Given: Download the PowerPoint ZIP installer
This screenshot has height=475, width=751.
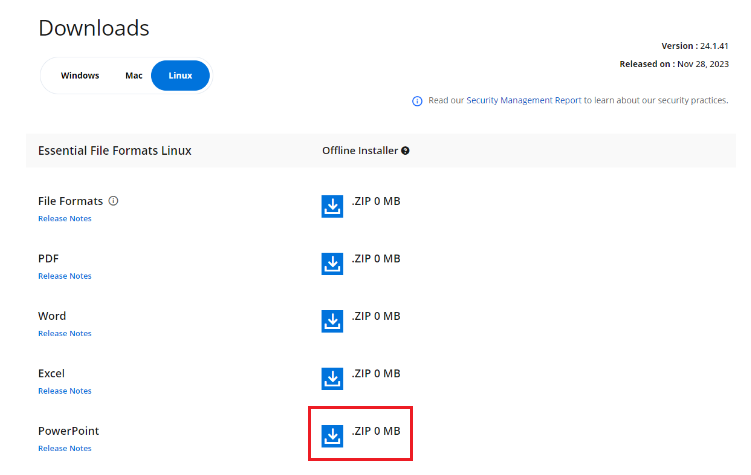Looking at the screenshot, I should pos(332,436).
